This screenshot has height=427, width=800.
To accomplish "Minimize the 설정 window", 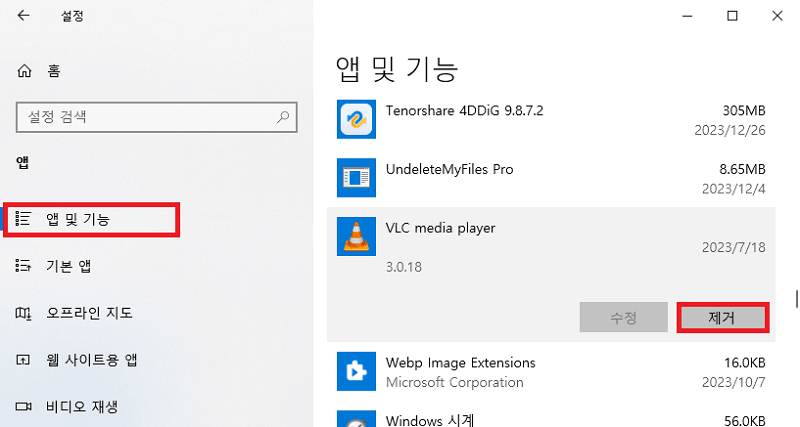I will coord(687,16).
